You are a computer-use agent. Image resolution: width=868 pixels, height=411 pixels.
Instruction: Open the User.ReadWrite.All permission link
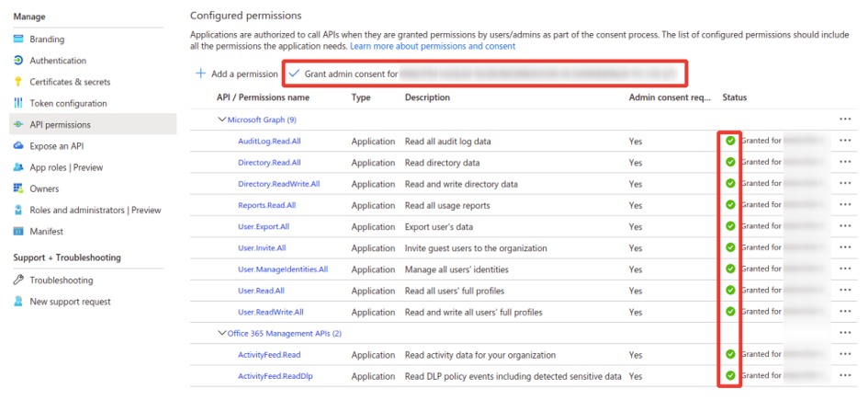pyautogui.click(x=271, y=313)
